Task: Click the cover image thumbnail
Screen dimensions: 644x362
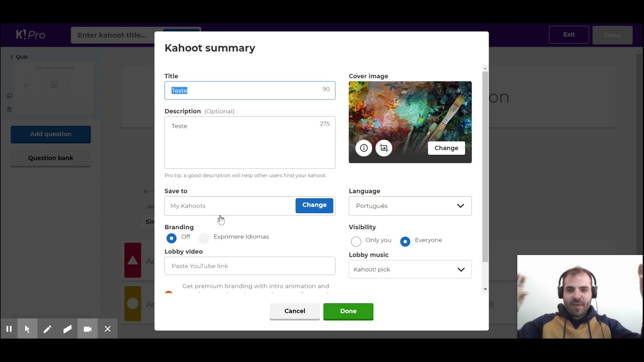Action: click(410, 122)
